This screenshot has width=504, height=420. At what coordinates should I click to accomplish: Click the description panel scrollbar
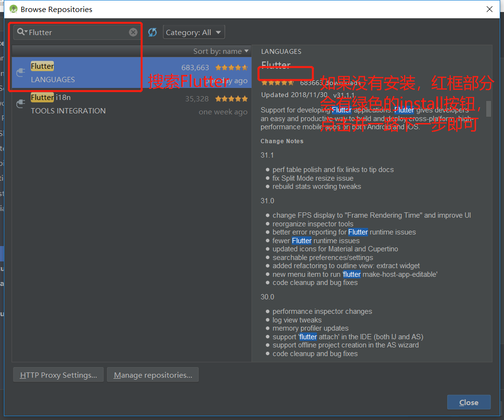(489, 109)
